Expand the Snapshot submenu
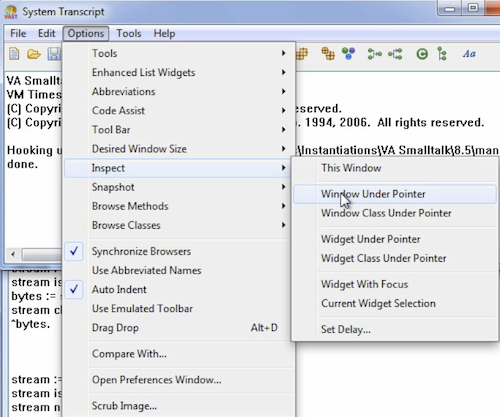 point(178,187)
